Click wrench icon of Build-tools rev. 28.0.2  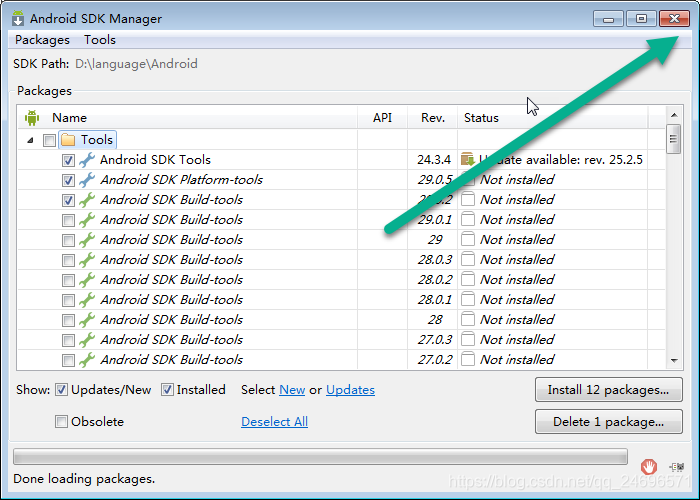[87, 280]
